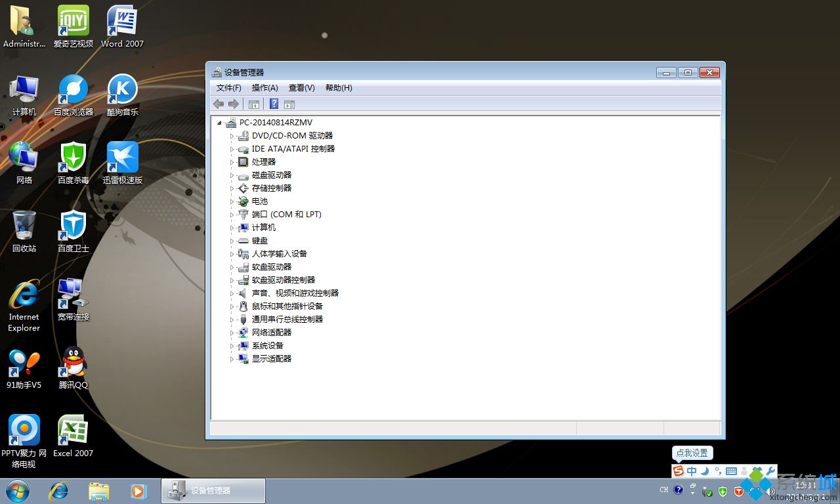Select the 显示适配器 row
The width and height of the screenshot is (840, 504).
pyautogui.click(x=264, y=359)
